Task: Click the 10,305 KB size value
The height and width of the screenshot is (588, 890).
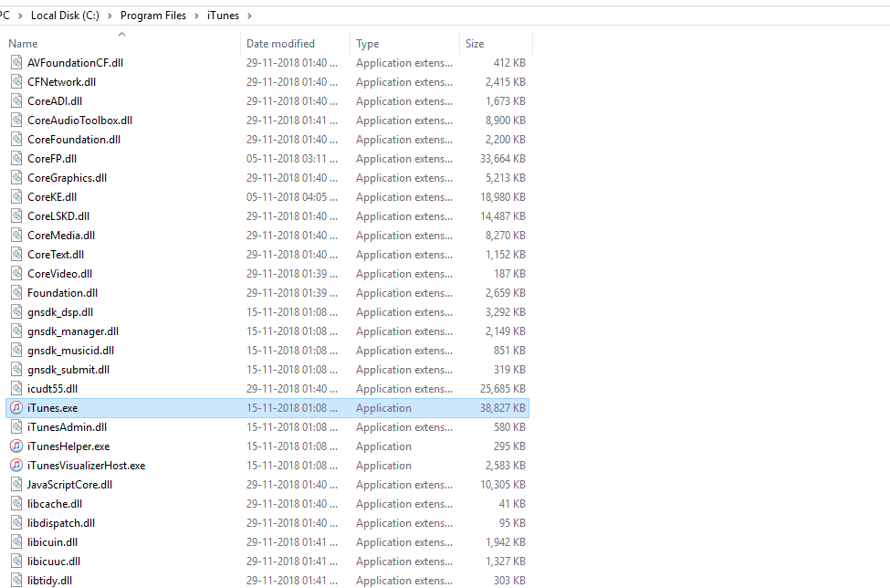Action: pyautogui.click(x=503, y=485)
